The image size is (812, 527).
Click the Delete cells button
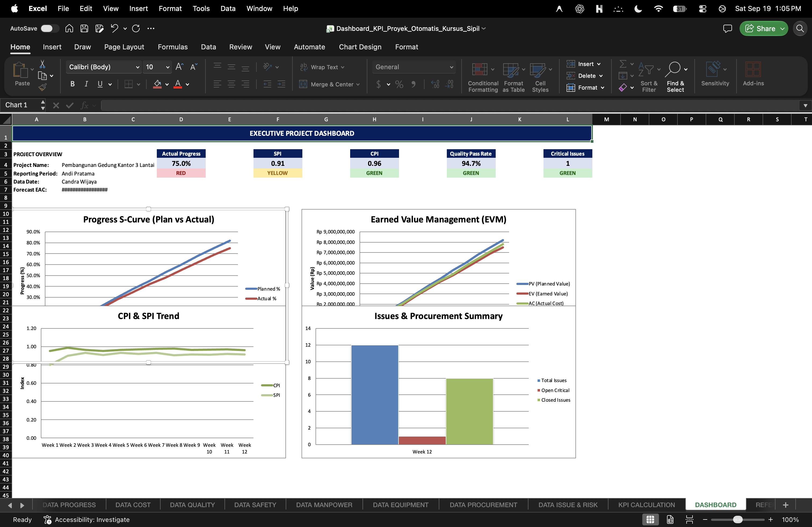point(585,76)
